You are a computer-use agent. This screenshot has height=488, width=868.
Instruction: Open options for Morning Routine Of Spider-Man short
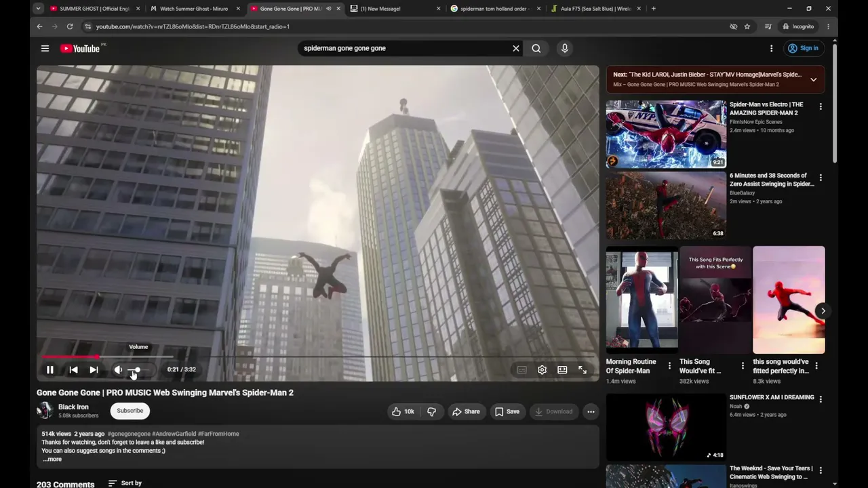[669, 366]
